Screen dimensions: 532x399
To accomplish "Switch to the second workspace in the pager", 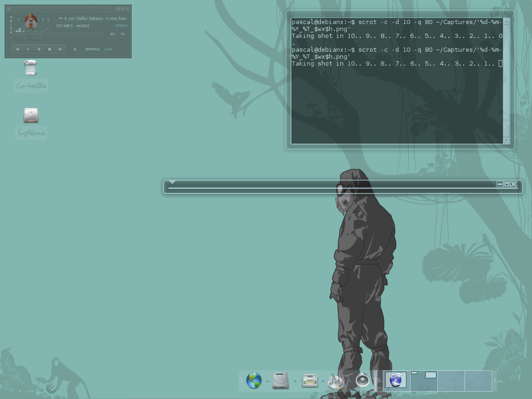I will (424, 381).
